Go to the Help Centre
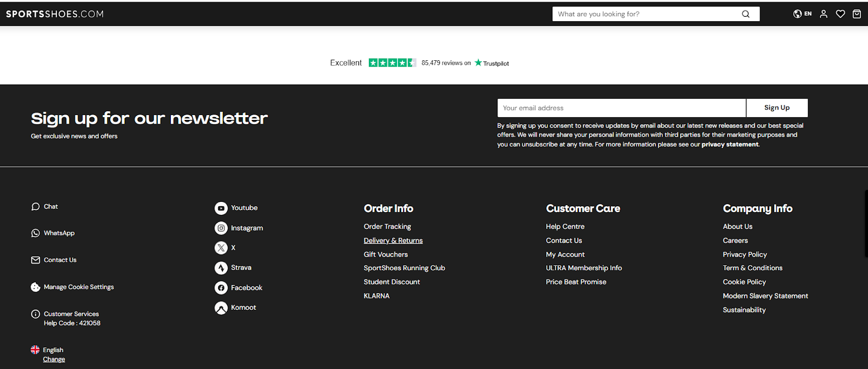The width and height of the screenshot is (868, 369). point(565,227)
